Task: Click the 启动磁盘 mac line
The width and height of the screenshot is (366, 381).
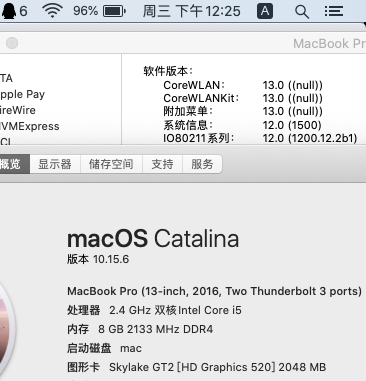Action: tap(104, 348)
